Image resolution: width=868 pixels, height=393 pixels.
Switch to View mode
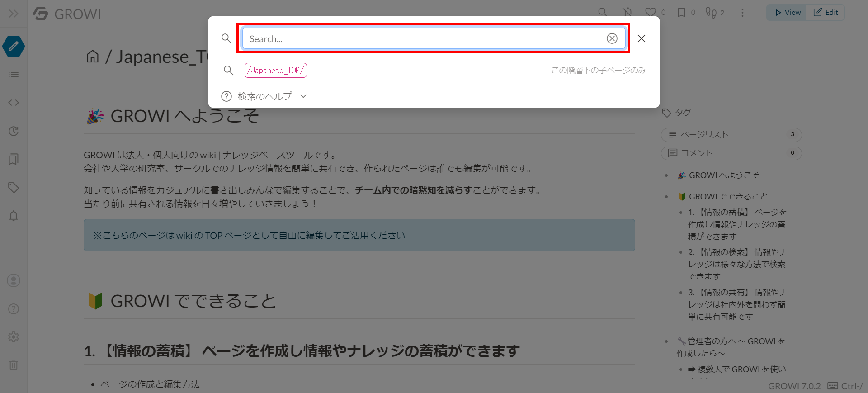(787, 13)
